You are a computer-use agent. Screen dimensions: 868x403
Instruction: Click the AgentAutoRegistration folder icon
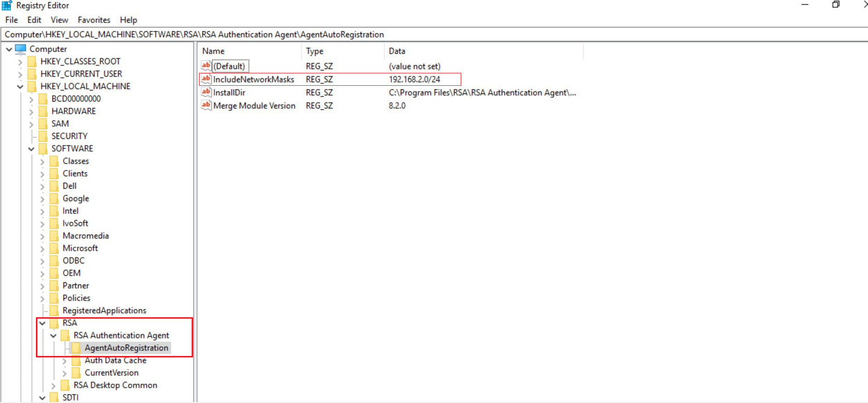tap(76, 348)
